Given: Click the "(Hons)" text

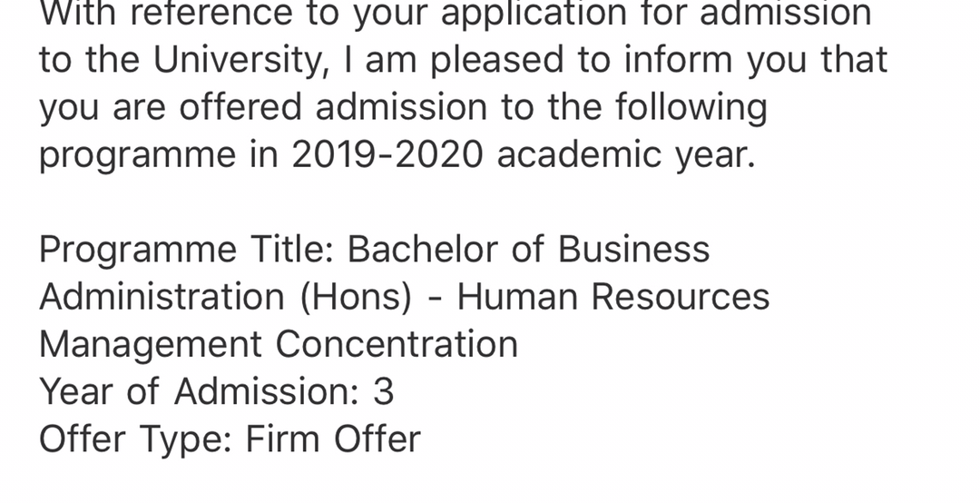Looking at the screenshot, I should [x=357, y=297].
